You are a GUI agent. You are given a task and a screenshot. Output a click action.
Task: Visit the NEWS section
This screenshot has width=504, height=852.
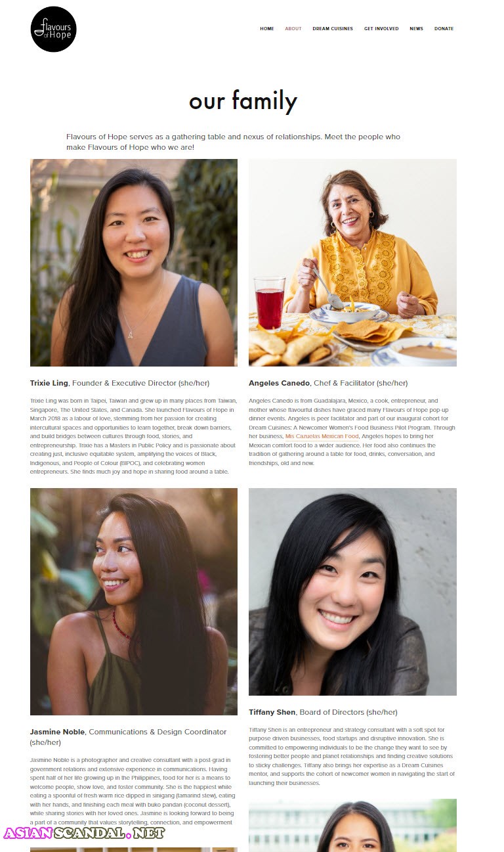click(x=417, y=29)
